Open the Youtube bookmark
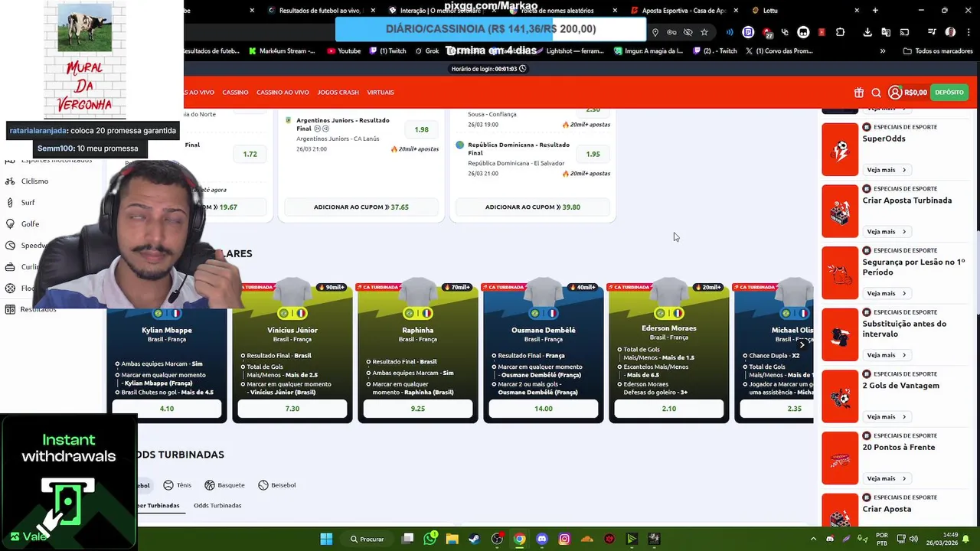980x551 pixels. click(344, 51)
